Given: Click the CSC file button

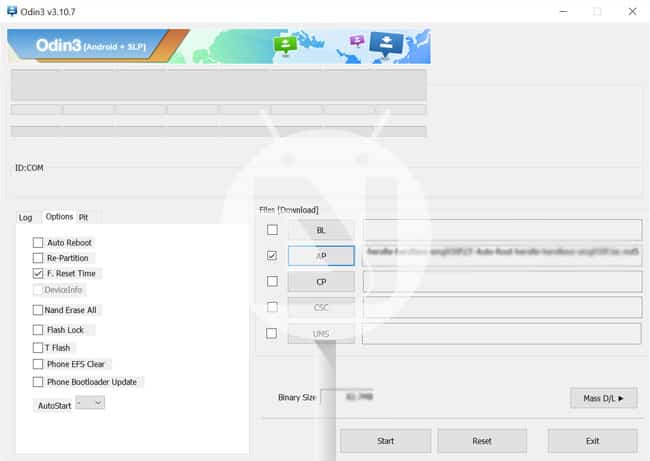Looking at the screenshot, I should click(x=321, y=308).
